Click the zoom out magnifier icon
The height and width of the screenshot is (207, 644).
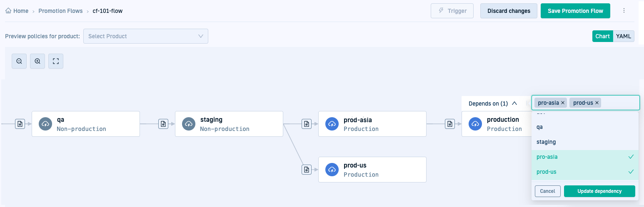click(x=19, y=61)
